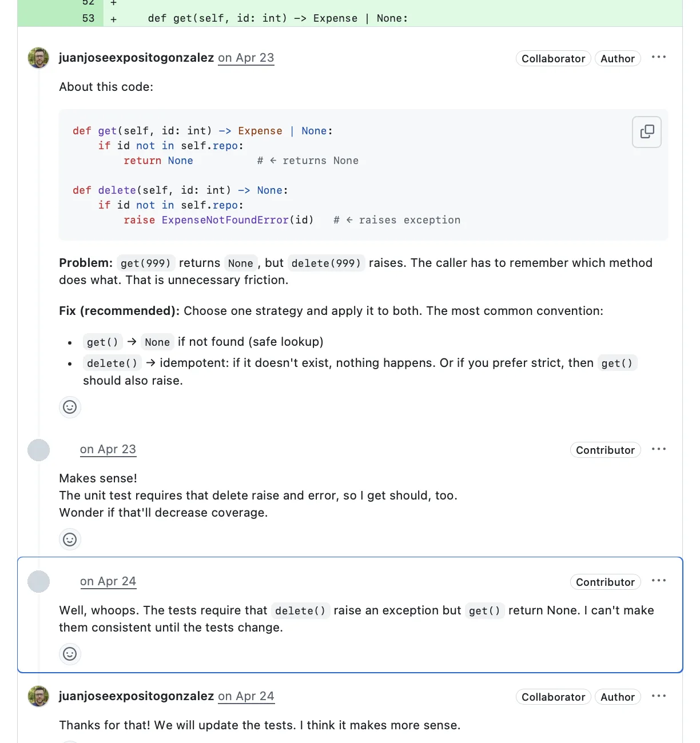Screen dimensions: 700x743
Task: Open juanjoseexpositogonzalez avatar on last comment
Action: [38, 696]
